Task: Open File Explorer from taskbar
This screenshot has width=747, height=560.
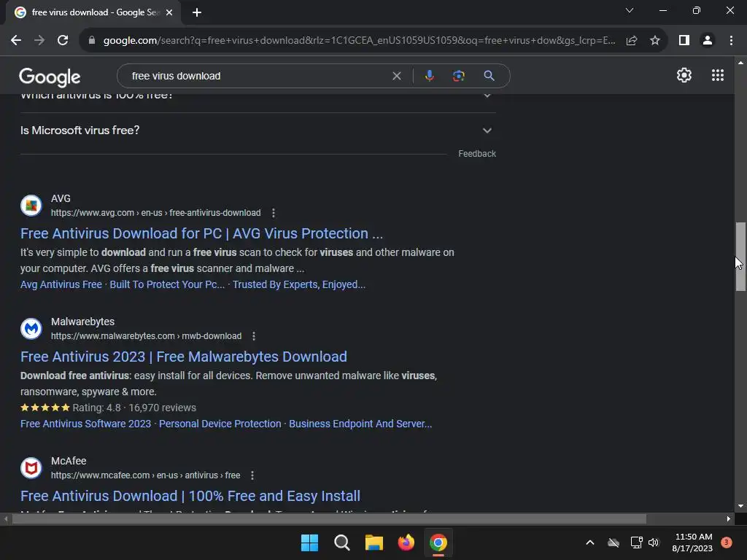Action: pos(374,542)
